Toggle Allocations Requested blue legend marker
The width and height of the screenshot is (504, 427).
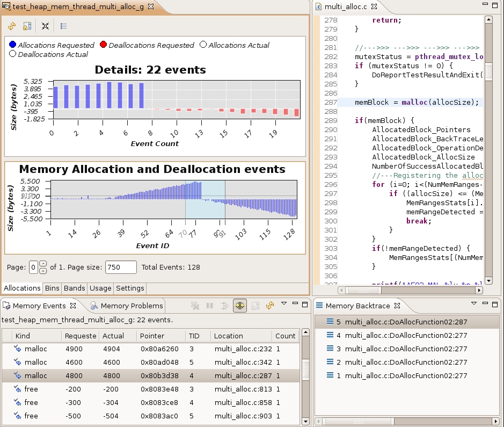click(13, 45)
